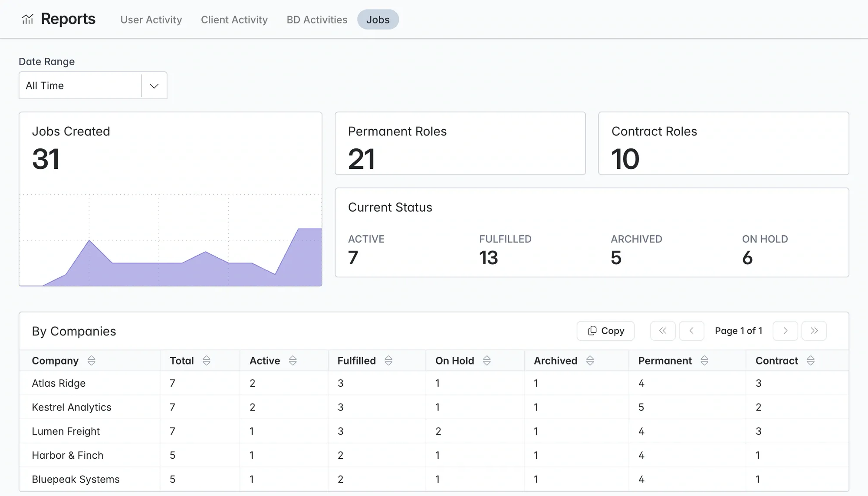This screenshot has width=868, height=496.
Task: Click Bluepeak Systems company name
Action: (x=76, y=479)
